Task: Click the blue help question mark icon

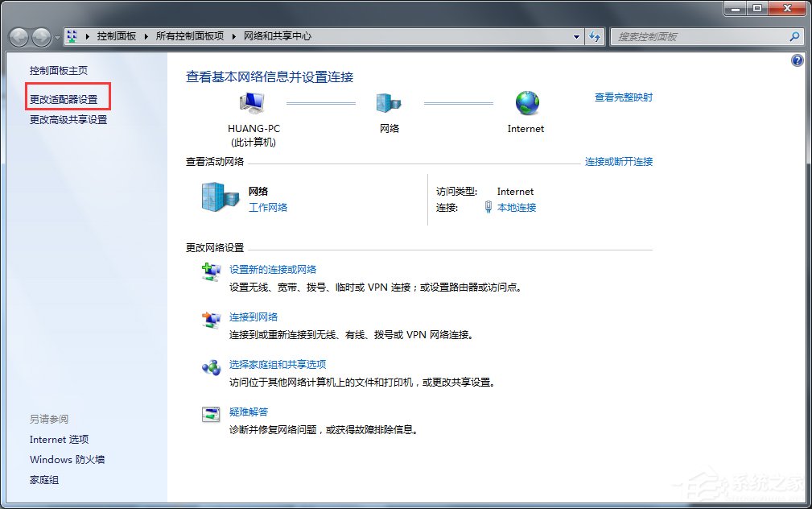Action: pyautogui.click(x=797, y=60)
